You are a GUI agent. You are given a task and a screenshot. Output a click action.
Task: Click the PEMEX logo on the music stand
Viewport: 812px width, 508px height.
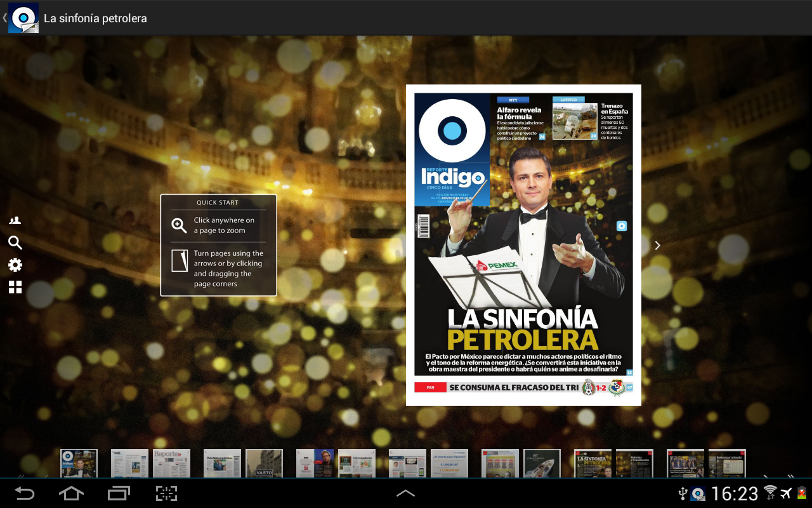pos(497,265)
